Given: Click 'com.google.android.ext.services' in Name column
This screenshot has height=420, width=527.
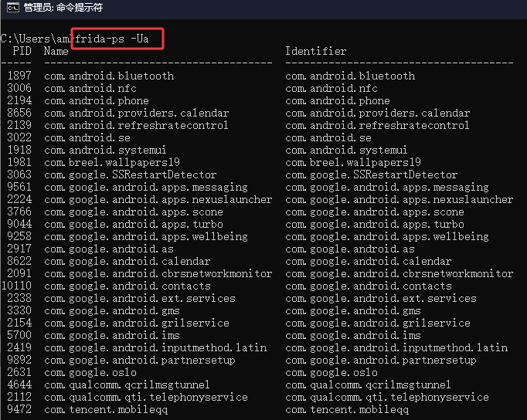Looking at the screenshot, I should (x=140, y=299).
